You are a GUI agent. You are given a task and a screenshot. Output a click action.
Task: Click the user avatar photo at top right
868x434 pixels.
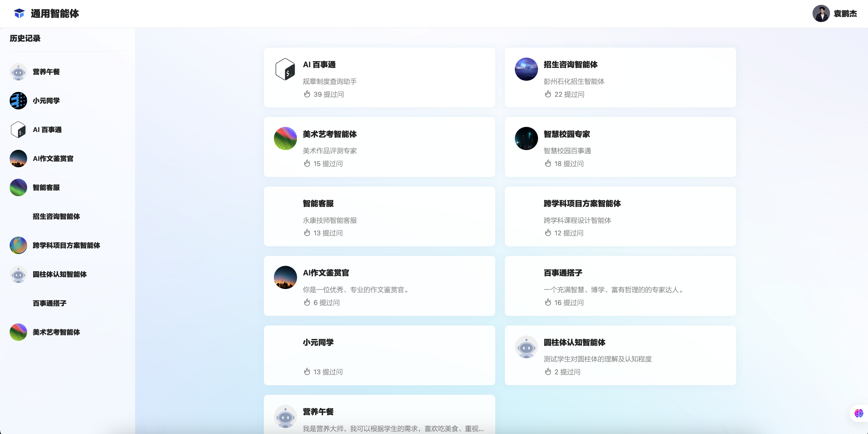pyautogui.click(x=820, y=14)
